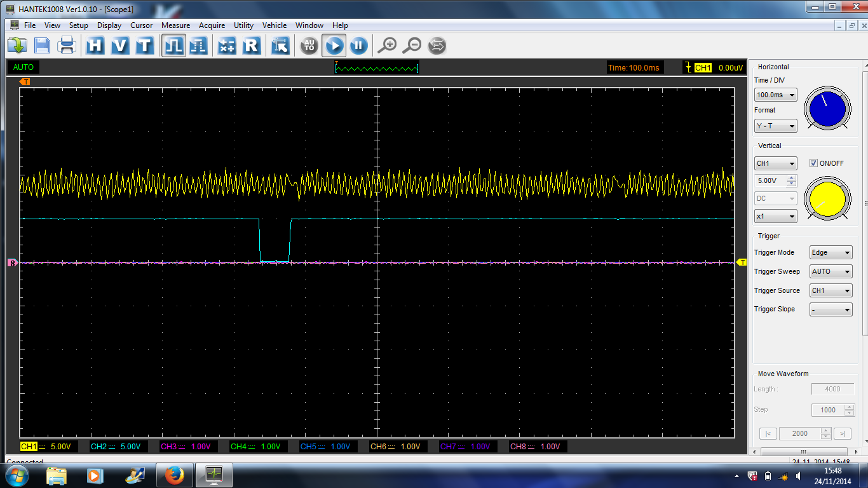Uncheck the CH1 ON/OFF checkbox
Screen dimensions: 868x488
813,163
